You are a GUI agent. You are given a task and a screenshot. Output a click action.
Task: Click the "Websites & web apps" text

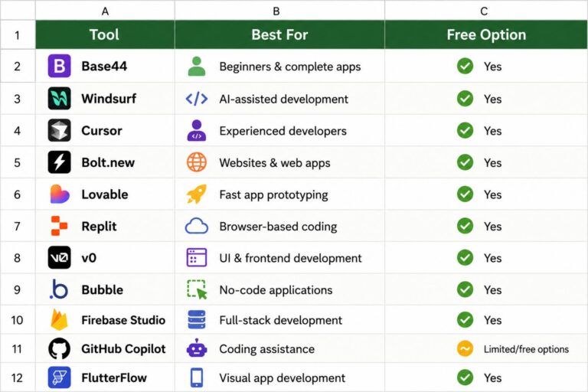pyautogui.click(x=275, y=163)
